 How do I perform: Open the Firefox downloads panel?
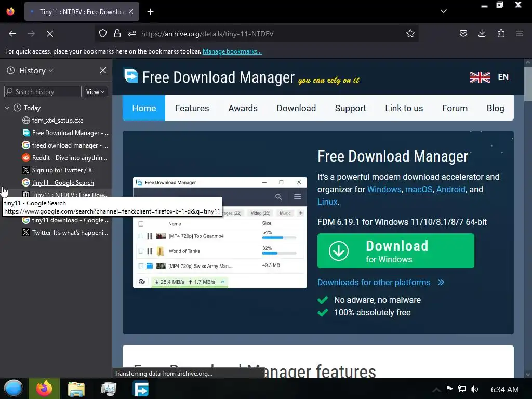click(x=482, y=34)
